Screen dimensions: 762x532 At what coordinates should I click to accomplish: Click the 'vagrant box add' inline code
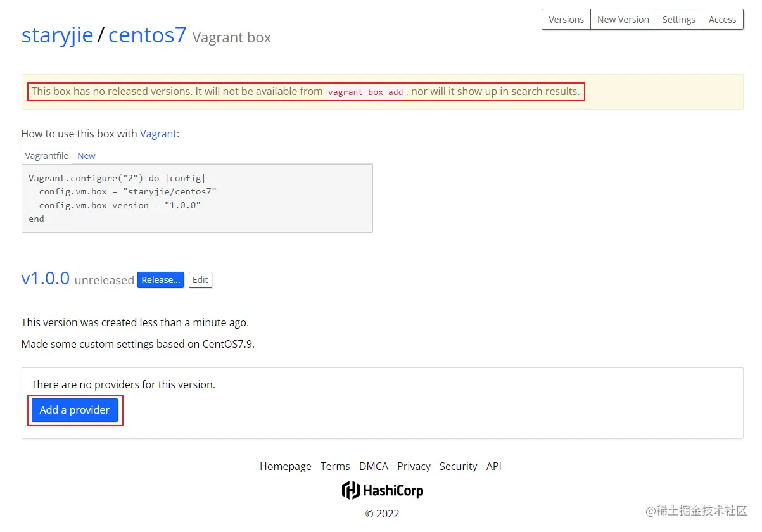pos(365,92)
